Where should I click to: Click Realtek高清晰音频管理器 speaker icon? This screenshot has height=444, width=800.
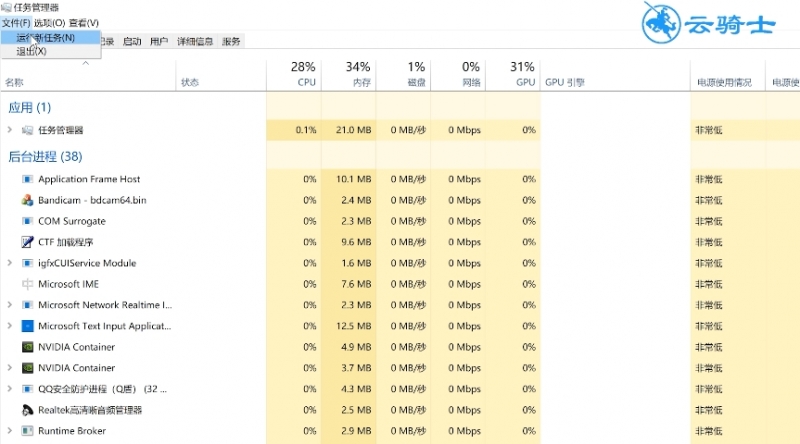(x=28, y=410)
